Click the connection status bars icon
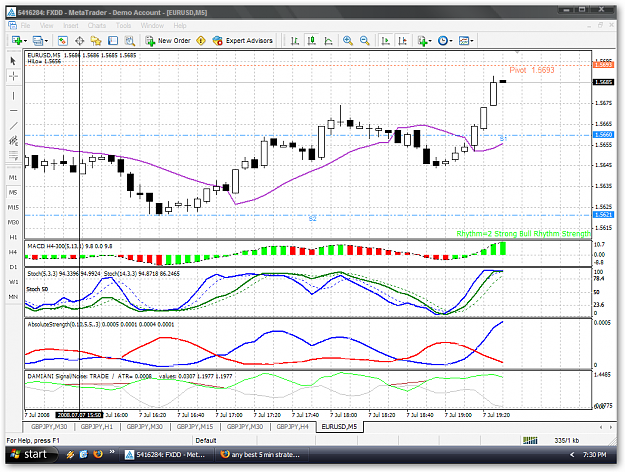 click(x=530, y=440)
